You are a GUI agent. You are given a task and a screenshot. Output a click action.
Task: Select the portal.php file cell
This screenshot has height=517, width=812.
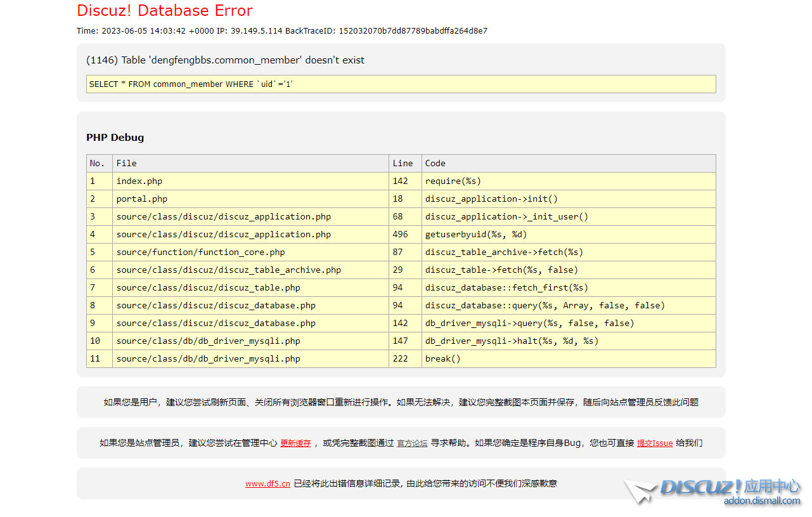click(142, 199)
